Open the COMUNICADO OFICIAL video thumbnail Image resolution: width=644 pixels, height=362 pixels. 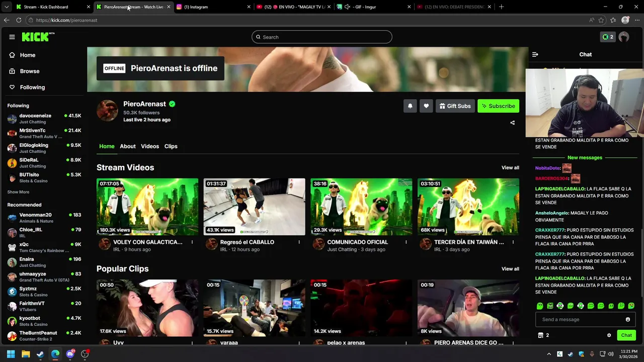click(x=361, y=207)
